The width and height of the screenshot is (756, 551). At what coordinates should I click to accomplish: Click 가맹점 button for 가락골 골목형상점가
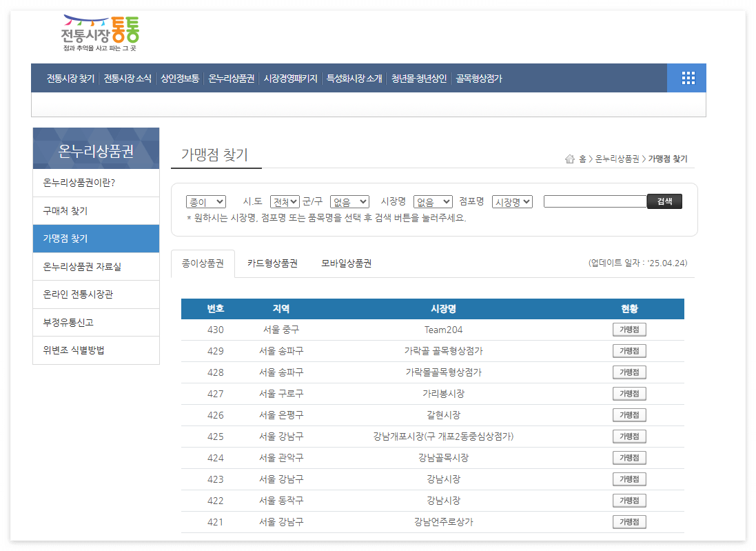pos(629,351)
